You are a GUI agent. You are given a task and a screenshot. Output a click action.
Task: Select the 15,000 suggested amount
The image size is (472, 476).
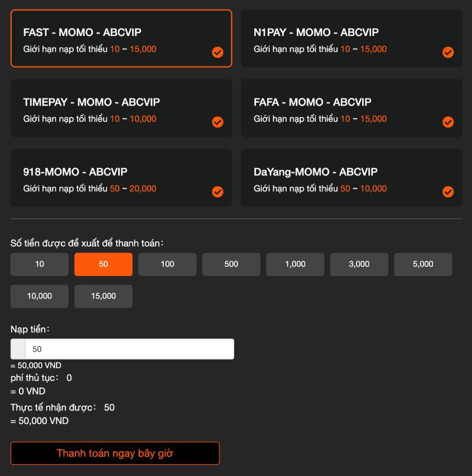pyautogui.click(x=103, y=296)
